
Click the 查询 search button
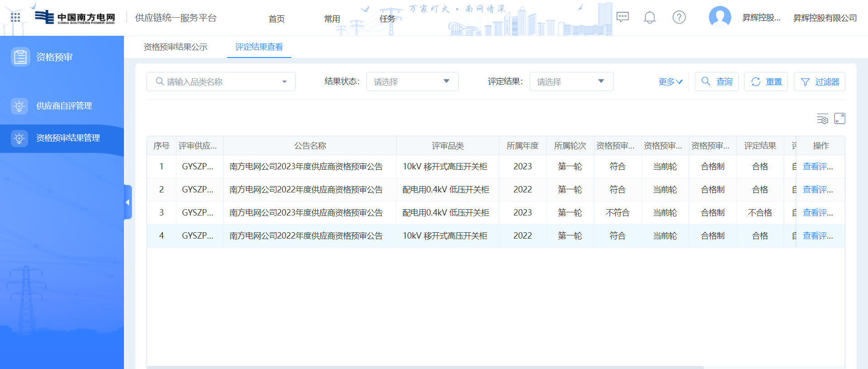pyautogui.click(x=716, y=81)
